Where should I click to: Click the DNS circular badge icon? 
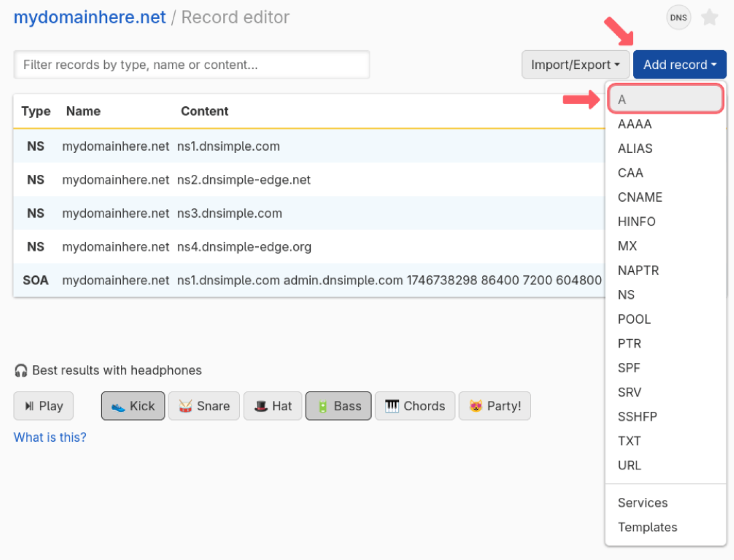[678, 18]
